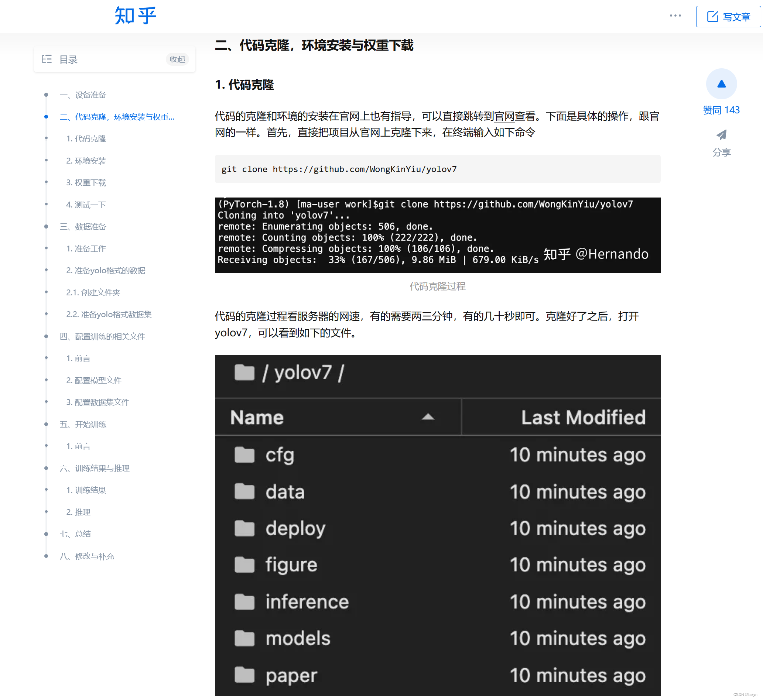This screenshot has height=700, width=763.
Task: Click the Zhihu logo
Action: click(135, 16)
